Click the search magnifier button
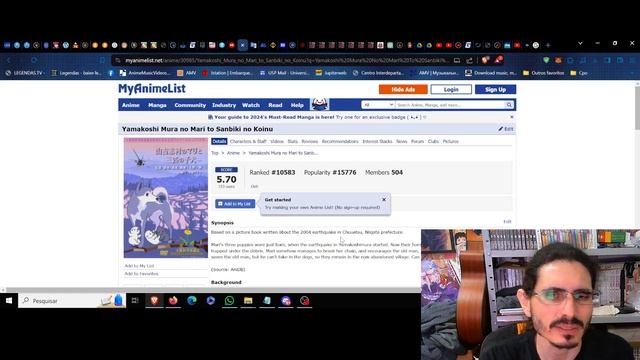This screenshot has width=640, height=360. tap(509, 105)
